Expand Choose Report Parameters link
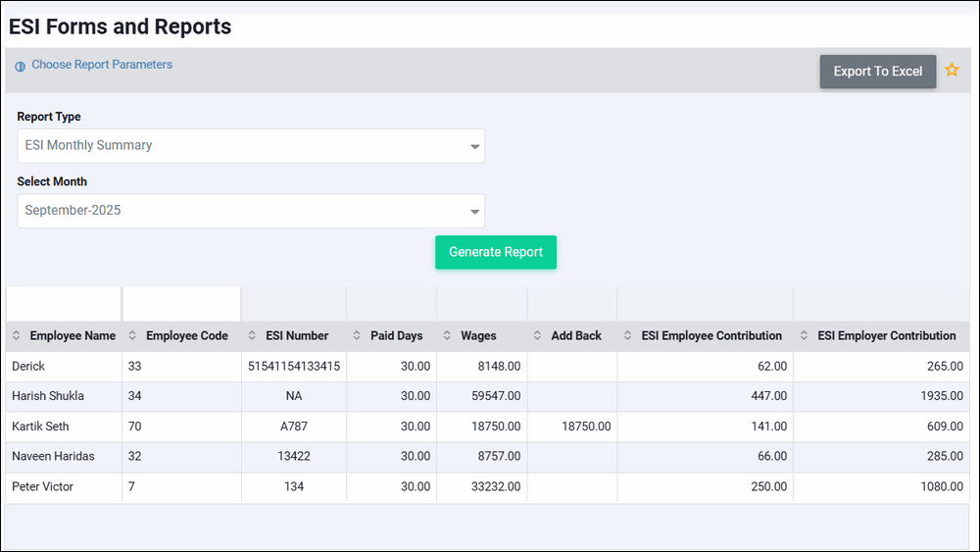Image resolution: width=980 pixels, height=552 pixels. click(102, 65)
